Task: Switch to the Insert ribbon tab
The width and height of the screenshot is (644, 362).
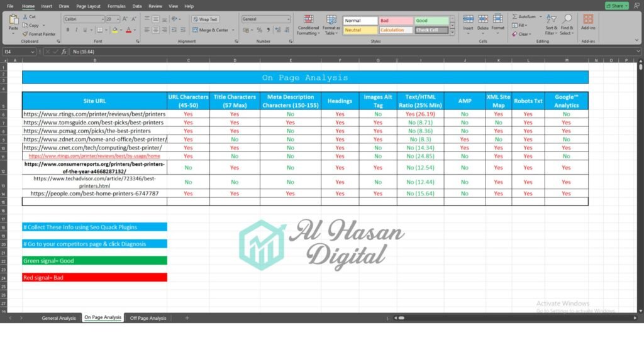Action: pyautogui.click(x=47, y=6)
